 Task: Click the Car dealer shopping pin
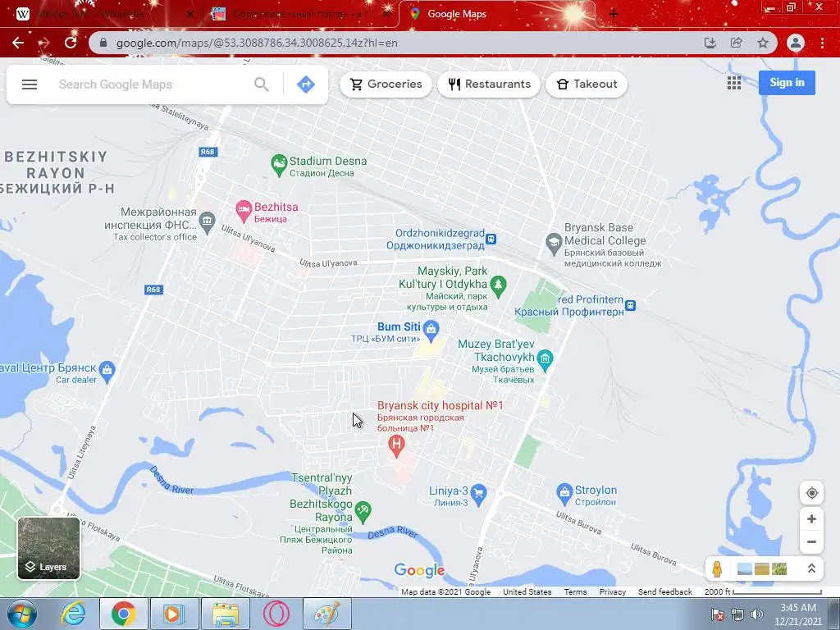(107, 372)
